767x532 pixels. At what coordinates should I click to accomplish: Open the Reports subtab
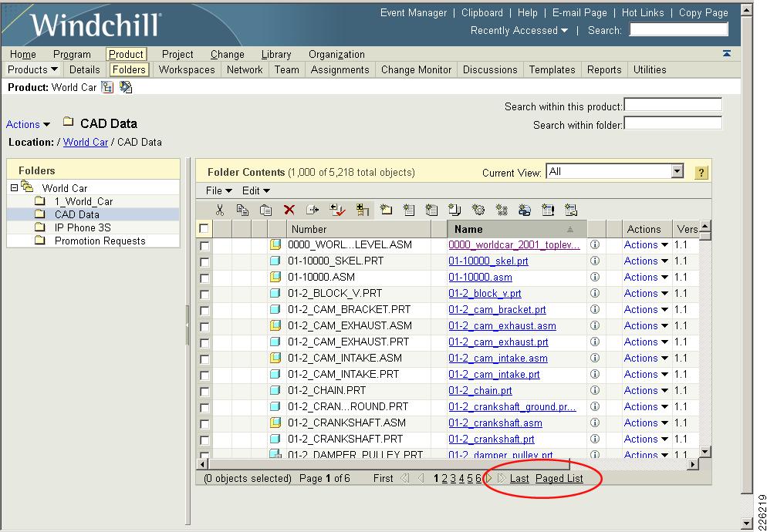tap(604, 69)
